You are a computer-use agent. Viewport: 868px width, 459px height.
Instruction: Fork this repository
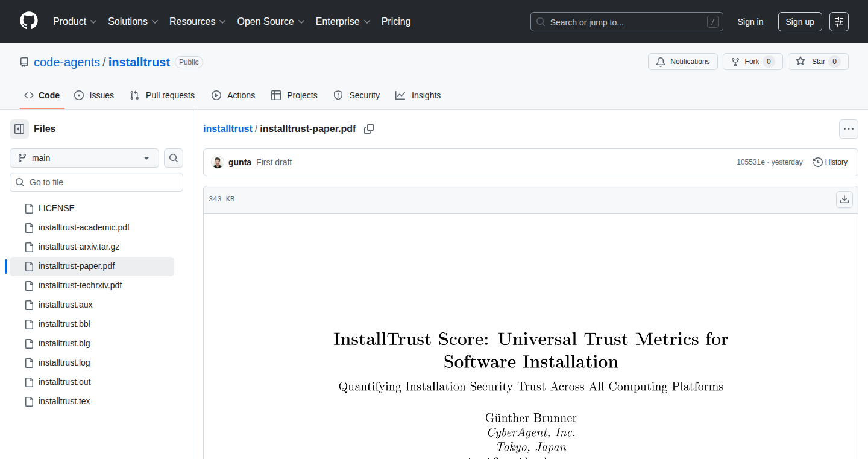point(752,62)
